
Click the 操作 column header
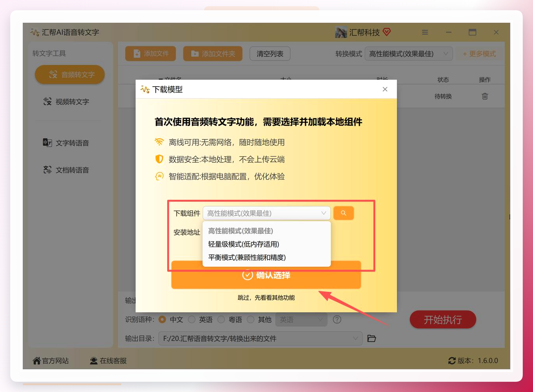coord(485,80)
